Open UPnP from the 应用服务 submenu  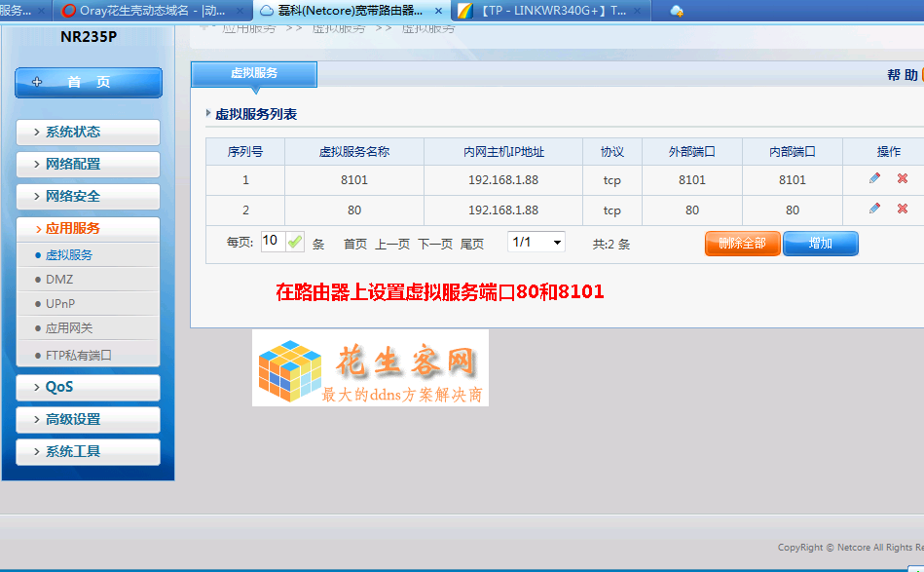[x=60, y=304]
